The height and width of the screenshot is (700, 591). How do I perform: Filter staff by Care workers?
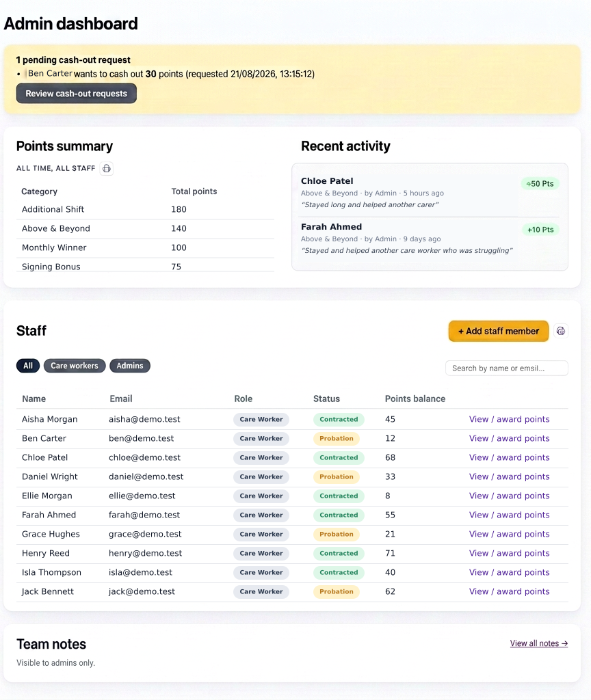[x=75, y=366]
